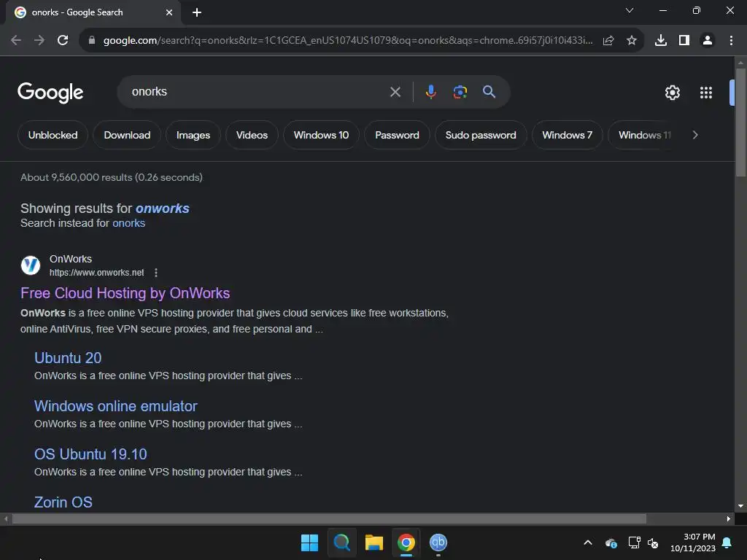The width and height of the screenshot is (747, 560).
Task: Submit search with magnifier icon
Action: click(x=489, y=91)
